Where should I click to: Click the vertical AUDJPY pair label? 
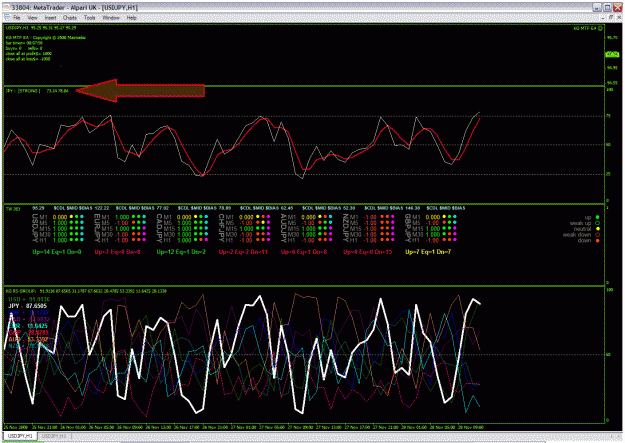283,228
